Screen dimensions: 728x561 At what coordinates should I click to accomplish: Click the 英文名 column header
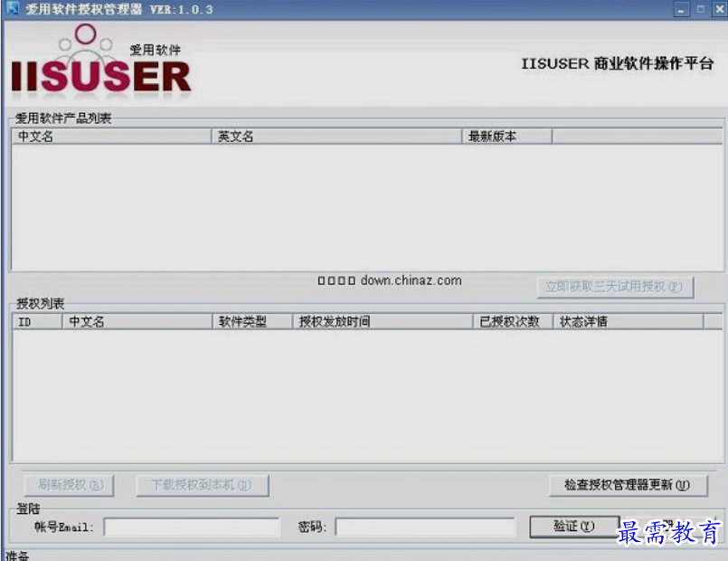[x=336, y=137]
